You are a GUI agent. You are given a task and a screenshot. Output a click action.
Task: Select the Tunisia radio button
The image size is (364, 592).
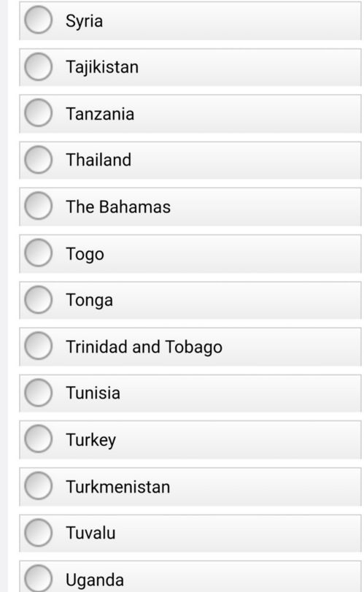pos(38,393)
